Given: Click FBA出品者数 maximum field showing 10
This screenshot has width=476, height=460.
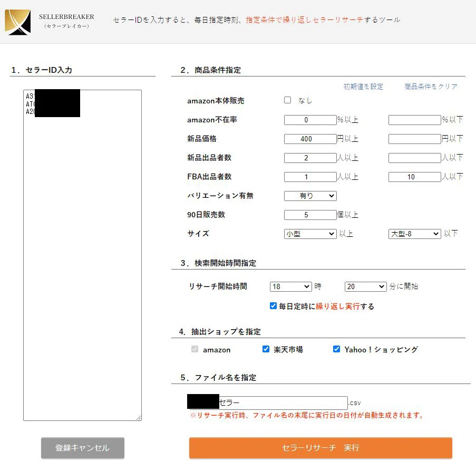Looking at the screenshot, I should [x=415, y=177].
